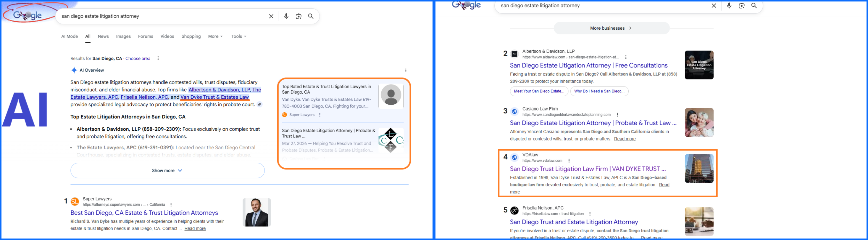Image resolution: width=868 pixels, height=240 pixels.
Task: Click the gray avatar thumbnail in source card
Action: point(391,96)
